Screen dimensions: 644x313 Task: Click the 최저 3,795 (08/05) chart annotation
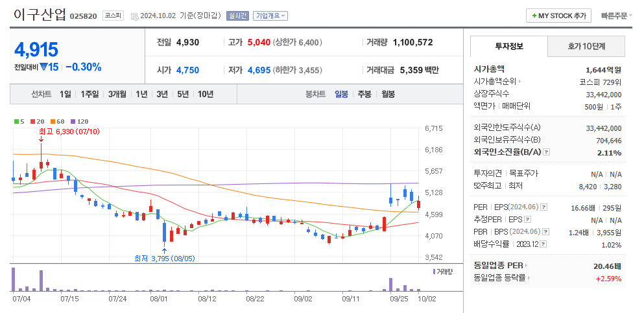click(164, 259)
